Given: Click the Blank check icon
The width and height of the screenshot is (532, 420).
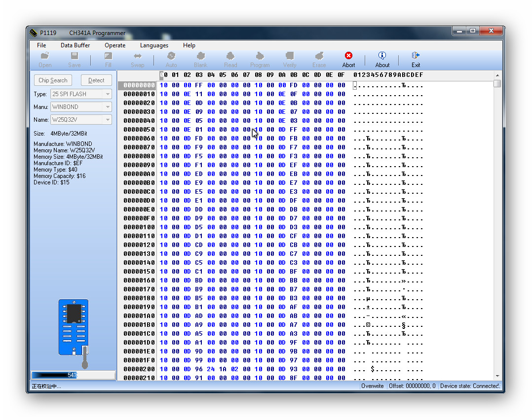Looking at the screenshot, I should pyautogui.click(x=200, y=56).
